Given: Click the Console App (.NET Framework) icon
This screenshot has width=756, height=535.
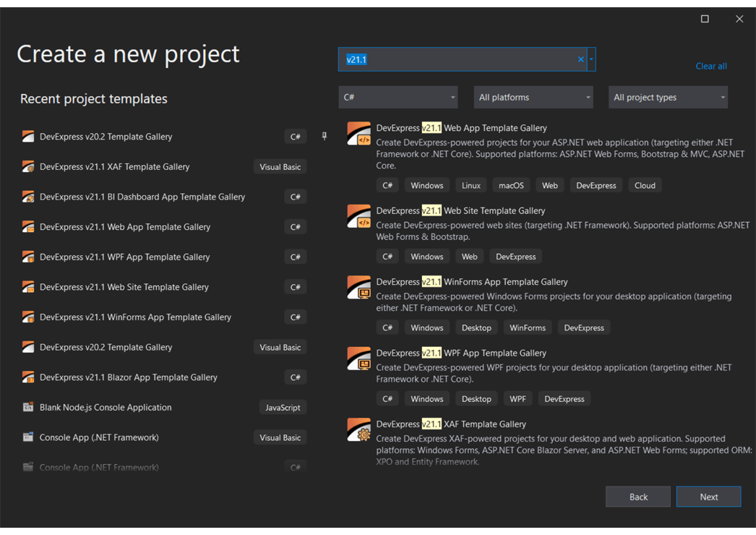Looking at the screenshot, I should click(x=27, y=437).
